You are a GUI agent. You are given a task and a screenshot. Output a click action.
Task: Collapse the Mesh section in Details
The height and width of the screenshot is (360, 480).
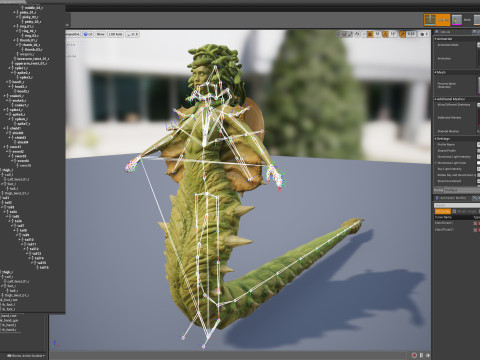click(435, 72)
